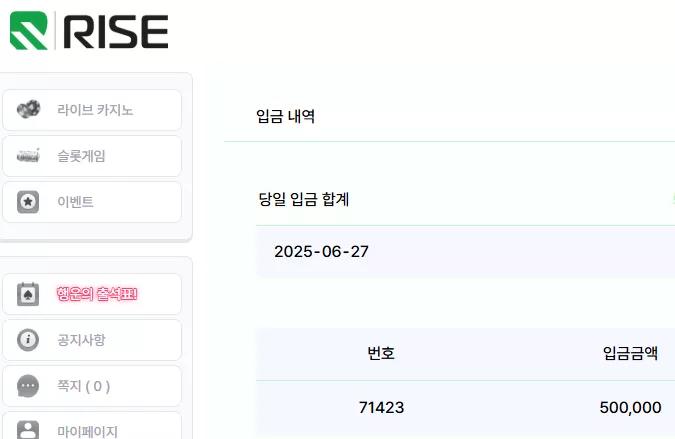Click the 입금금액 column header
The image size is (675, 439).
[x=630, y=353]
